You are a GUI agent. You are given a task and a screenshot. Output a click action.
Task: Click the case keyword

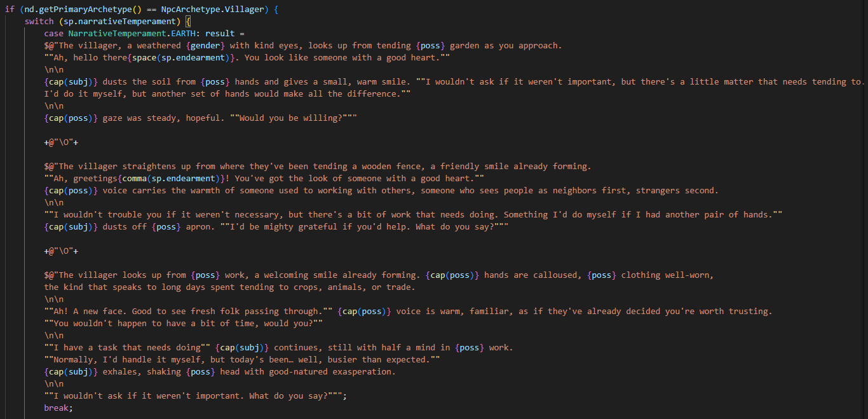(x=54, y=34)
